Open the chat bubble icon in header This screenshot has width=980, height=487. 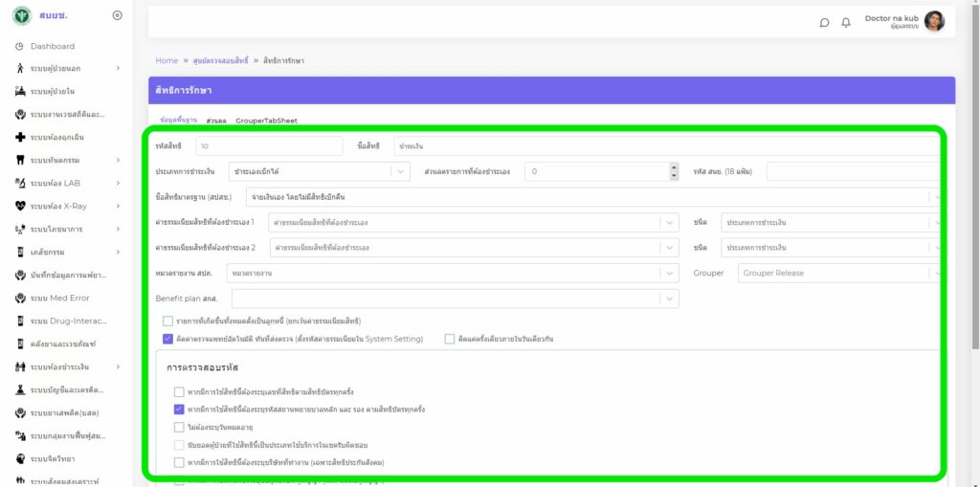824,23
